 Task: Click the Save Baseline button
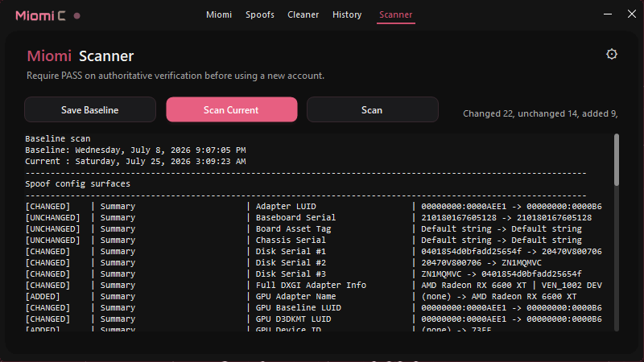point(90,109)
